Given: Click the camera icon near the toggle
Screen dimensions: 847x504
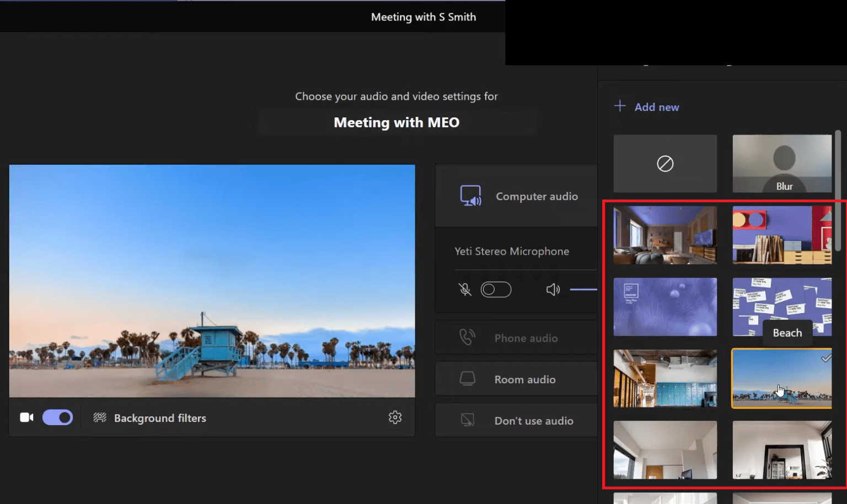Looking at the screenshot, I should point(26,417).
